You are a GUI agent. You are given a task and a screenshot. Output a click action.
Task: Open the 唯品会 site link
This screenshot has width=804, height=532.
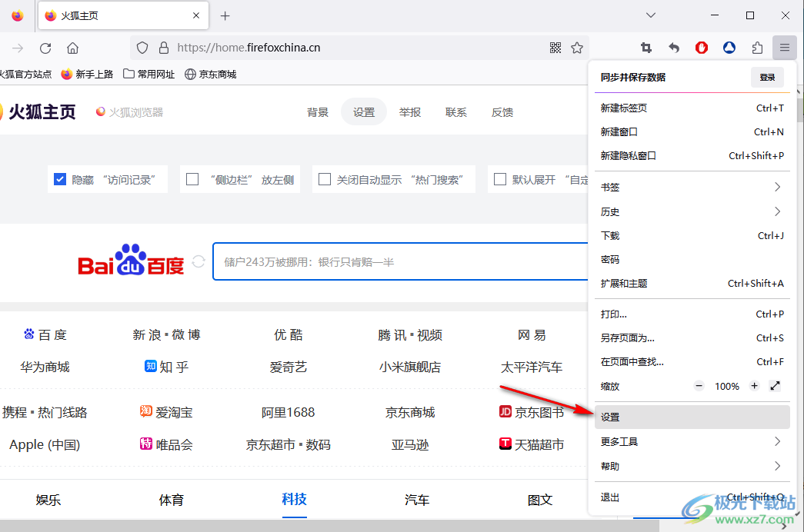[x=166, y=444]
